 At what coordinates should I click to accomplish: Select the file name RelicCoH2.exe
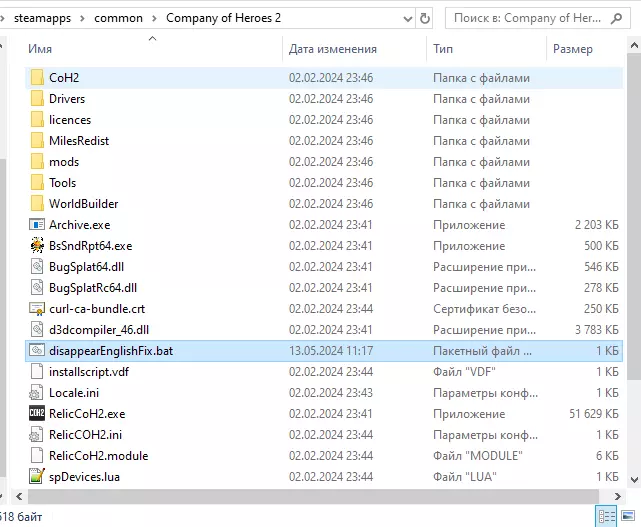coord(87,414)
